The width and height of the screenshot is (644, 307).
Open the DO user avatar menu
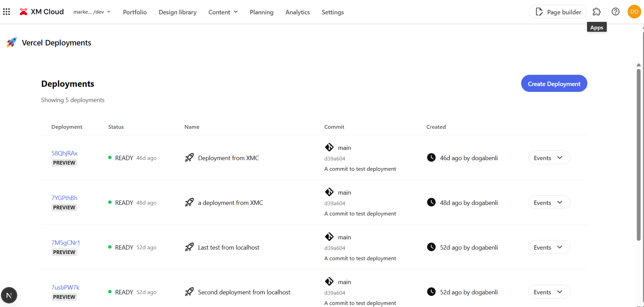point(634,12)
